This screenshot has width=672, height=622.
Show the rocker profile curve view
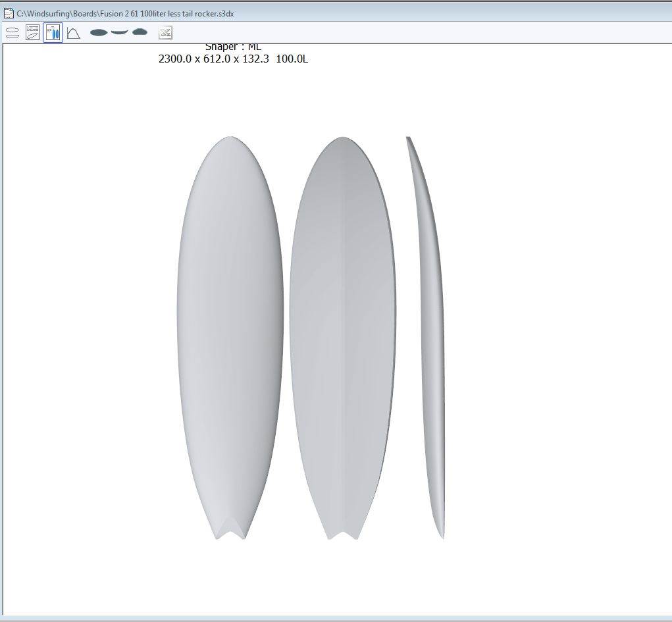pos(119,32)
